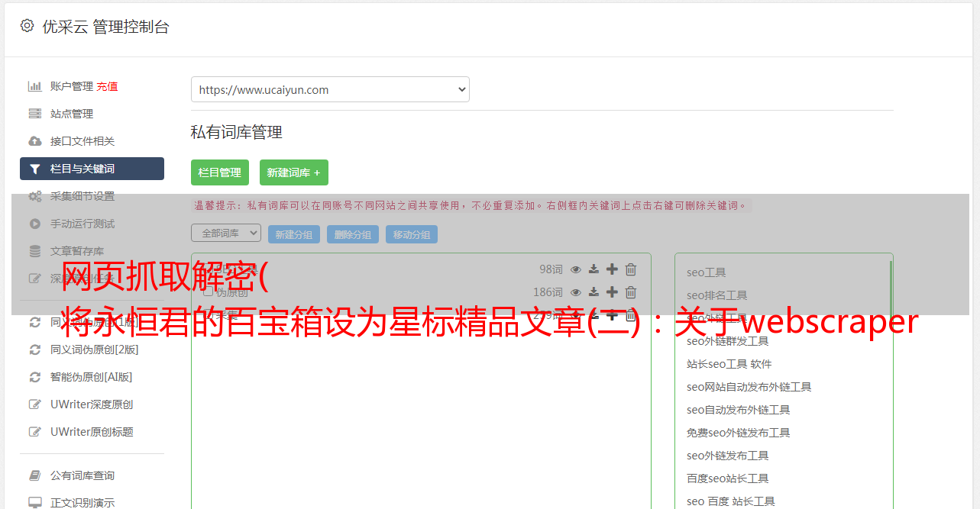Select keyword 免费seo外链发布工具
This screenshot has width=980, height=509.
click(x=738, y=433)
